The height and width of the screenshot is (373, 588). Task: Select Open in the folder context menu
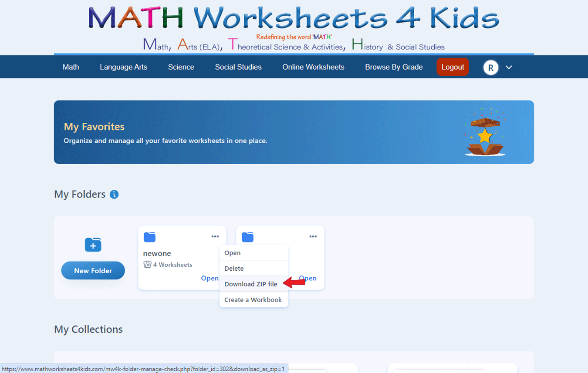(x=254, y=253)
